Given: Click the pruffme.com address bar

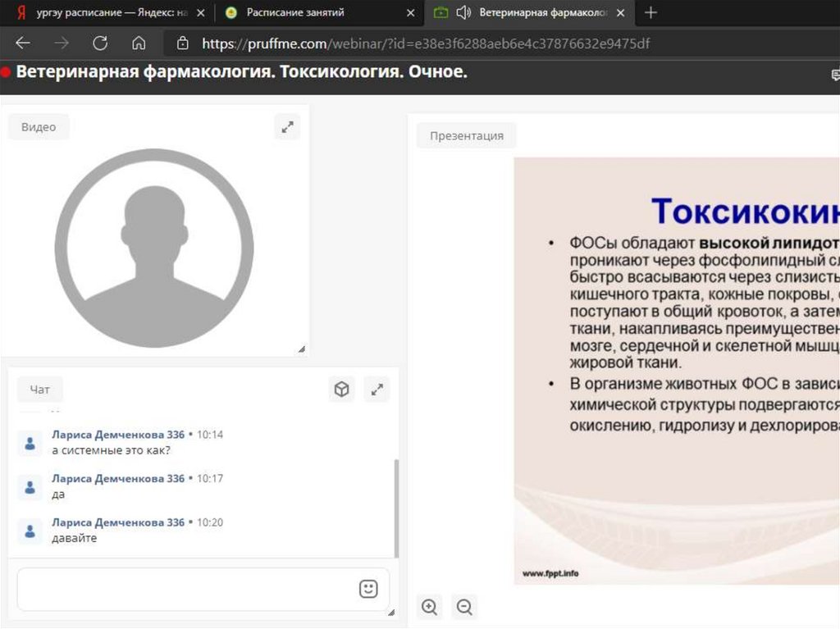Looking at the screenshot, I should coord(425,43).
